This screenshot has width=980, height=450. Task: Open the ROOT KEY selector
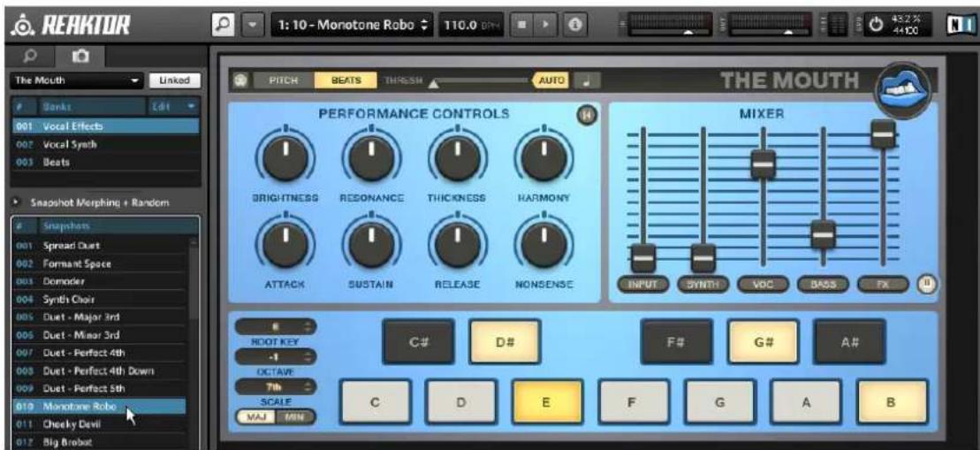[276, 327]
